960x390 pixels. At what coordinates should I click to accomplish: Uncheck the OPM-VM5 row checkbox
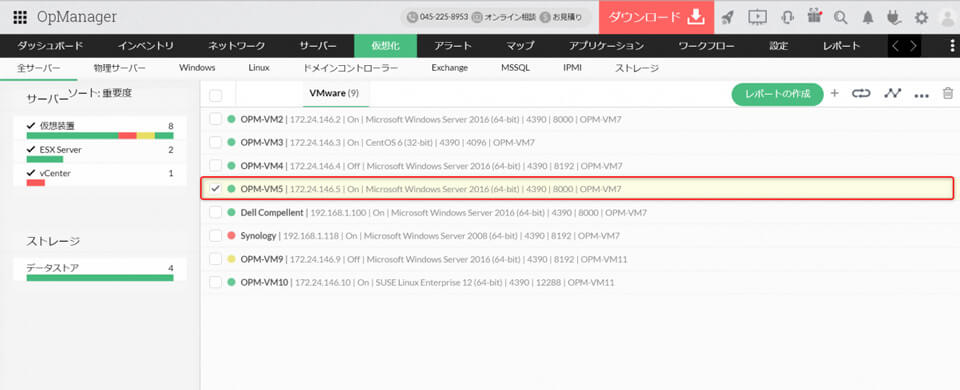[216, 189]
